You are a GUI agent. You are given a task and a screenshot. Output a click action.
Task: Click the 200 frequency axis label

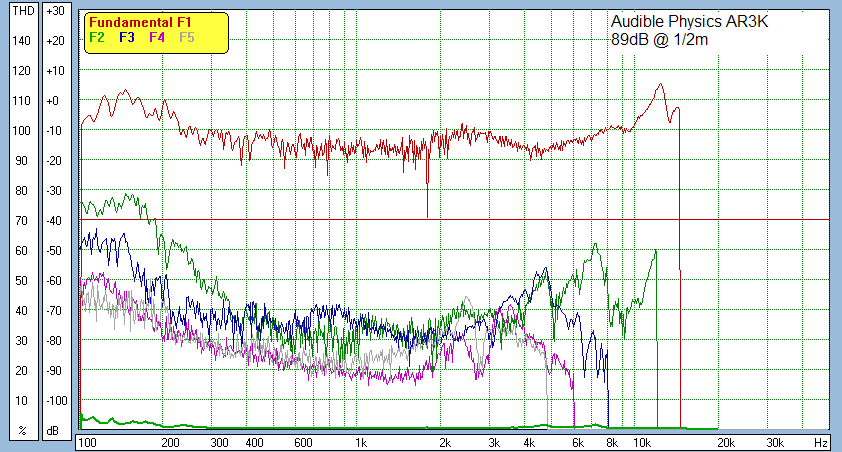tap(170, 443)
